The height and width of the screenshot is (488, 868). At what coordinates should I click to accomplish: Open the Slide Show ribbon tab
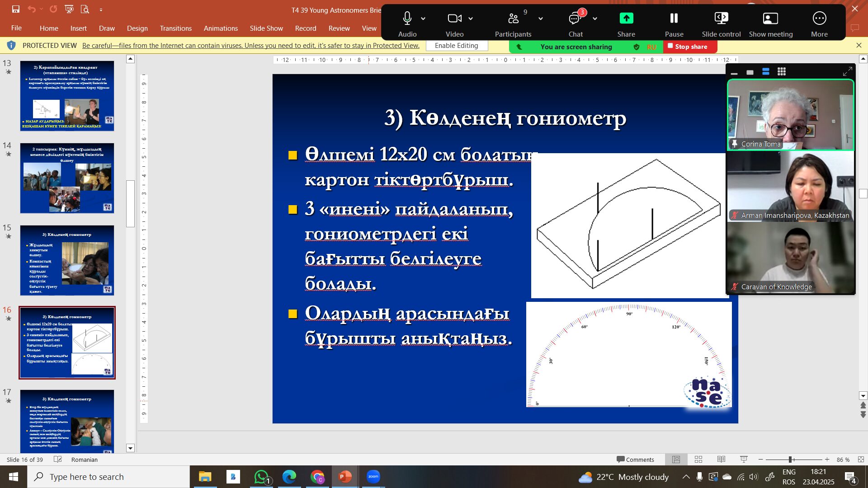coord(266,28)
